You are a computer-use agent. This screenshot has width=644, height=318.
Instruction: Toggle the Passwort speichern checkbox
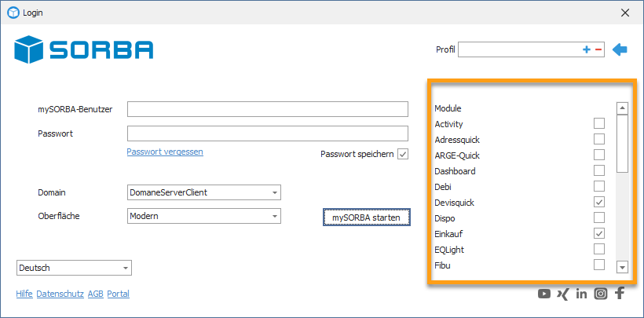[x=403, y=155]
